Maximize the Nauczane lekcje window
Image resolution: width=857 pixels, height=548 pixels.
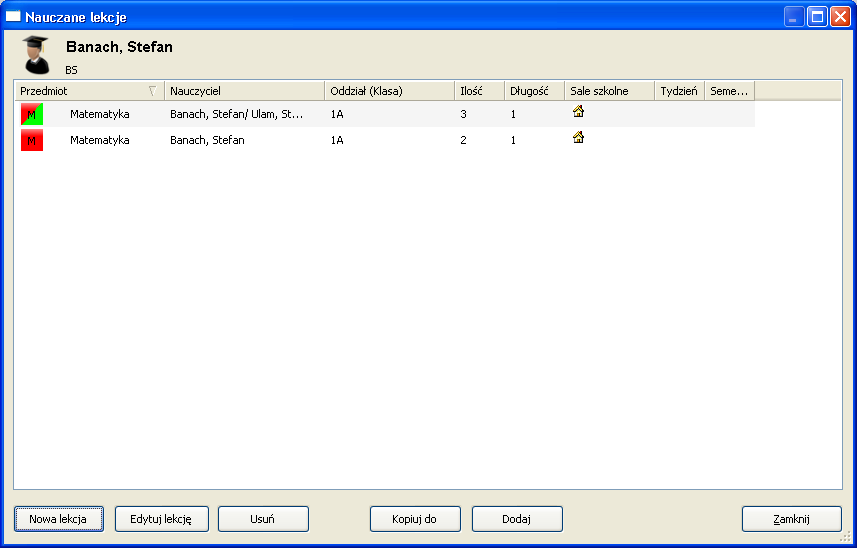(817, 17)
